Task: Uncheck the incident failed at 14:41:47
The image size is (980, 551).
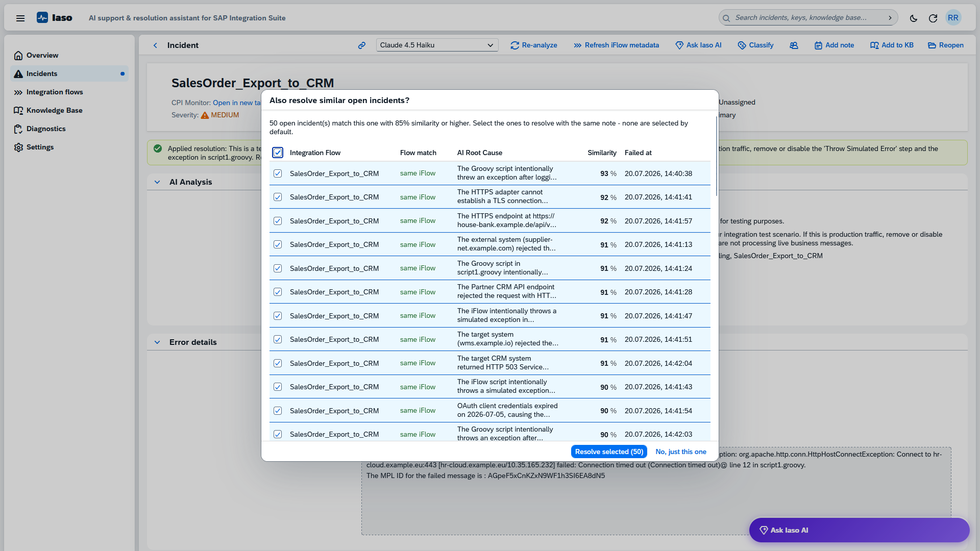Action: [278, 316]
